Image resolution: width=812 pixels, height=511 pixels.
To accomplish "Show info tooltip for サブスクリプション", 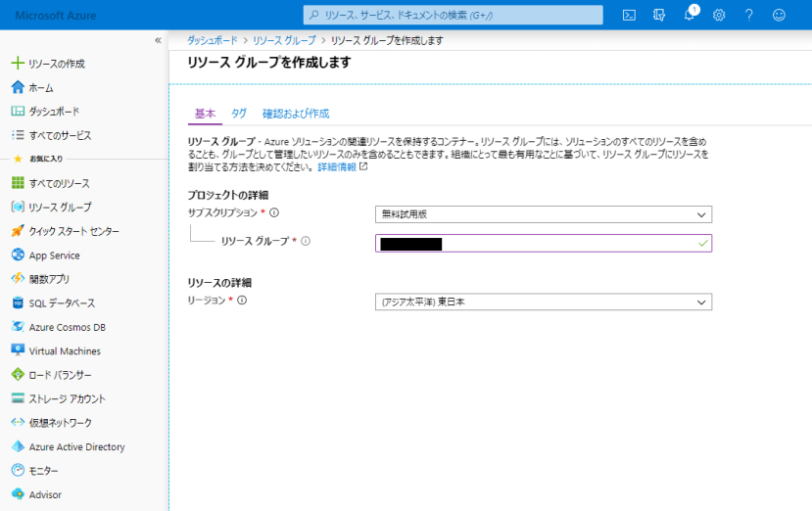I will (274, 212).
